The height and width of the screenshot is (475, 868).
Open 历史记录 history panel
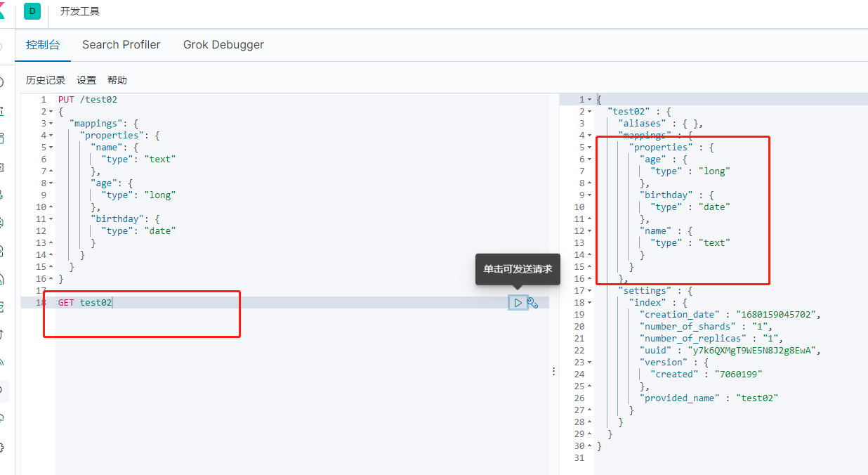(x=46, y=80)
